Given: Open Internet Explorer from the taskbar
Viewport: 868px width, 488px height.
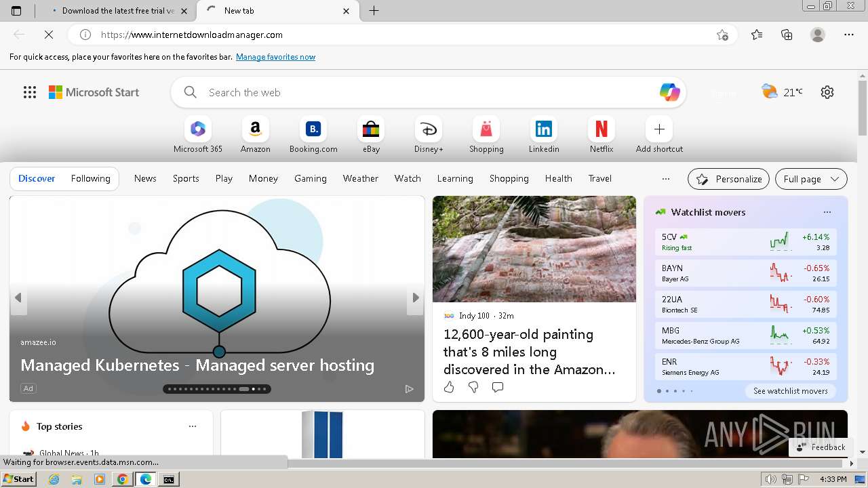Looking at the screenshot, I should click(x=54, y=479).
